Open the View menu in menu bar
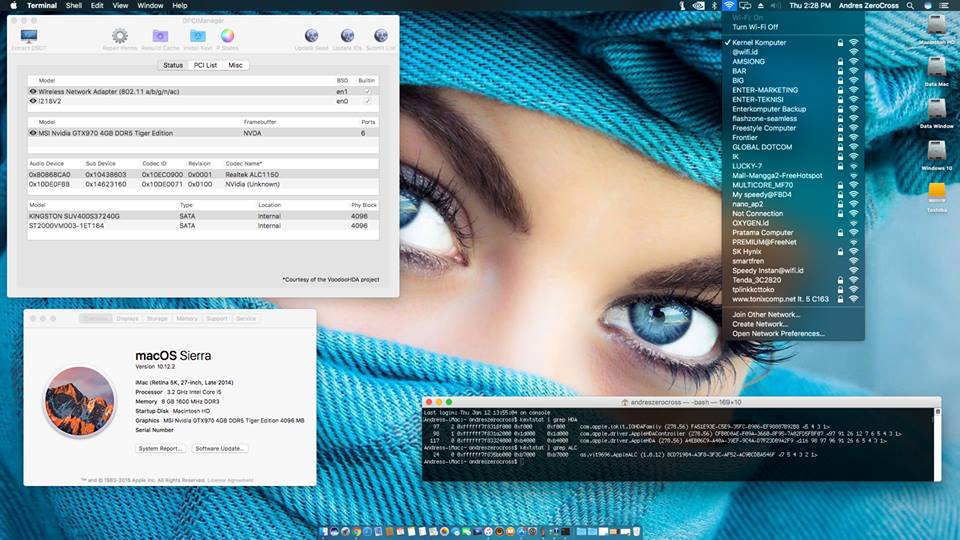This screenshot has width=960, height=540. point(120,6)
